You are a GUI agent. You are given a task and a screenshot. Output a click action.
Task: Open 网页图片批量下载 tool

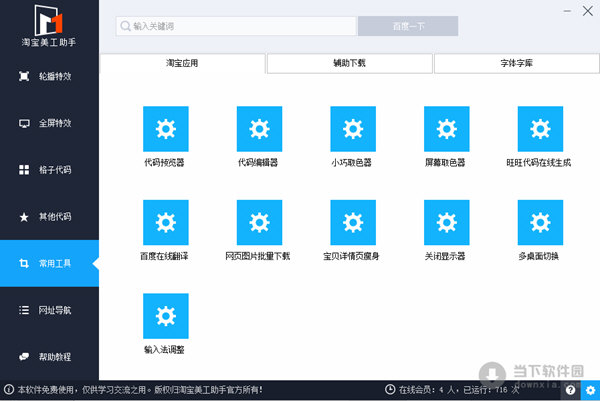[259, 222]
